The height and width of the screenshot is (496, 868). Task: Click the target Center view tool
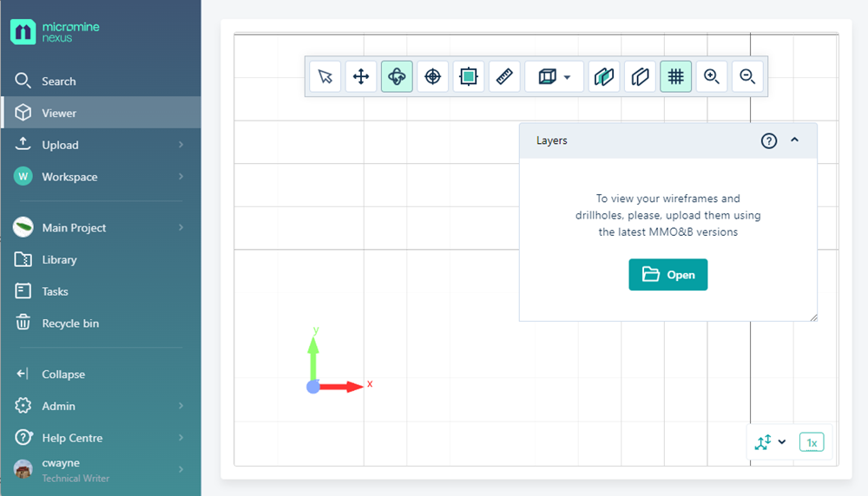(x=432, y=76)
